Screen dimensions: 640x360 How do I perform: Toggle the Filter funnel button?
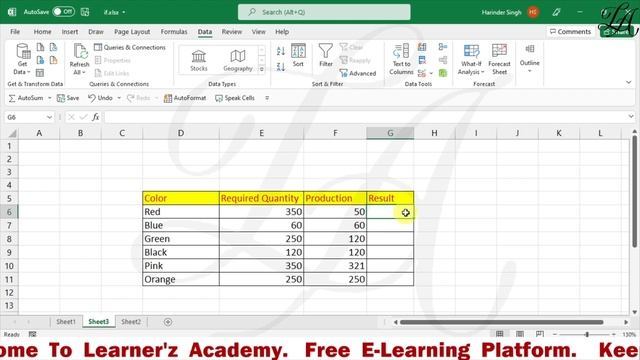[x=326, y=56]
